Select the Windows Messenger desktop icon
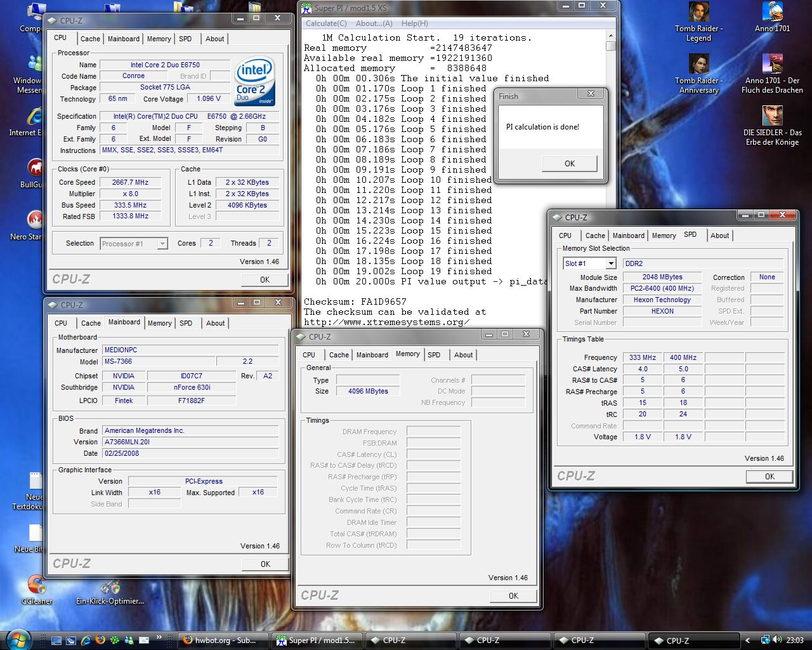 [34, 74]
